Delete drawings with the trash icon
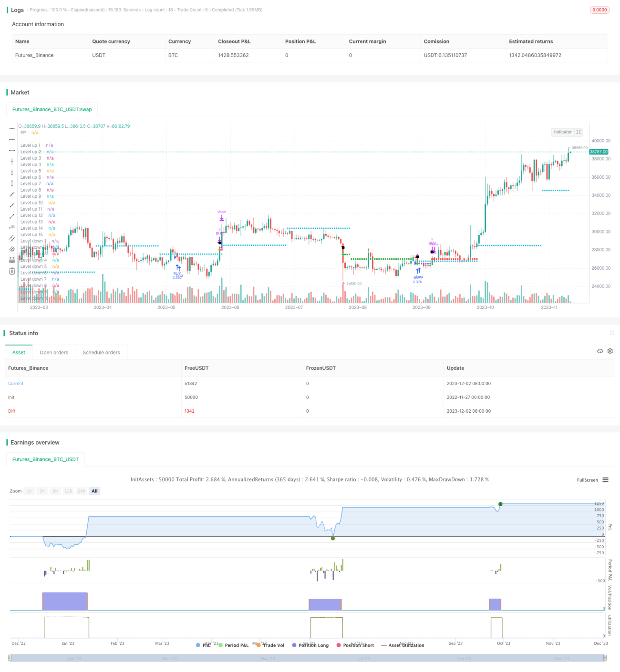Viewport: 620px width, 672px height. (x=12, y=271)
